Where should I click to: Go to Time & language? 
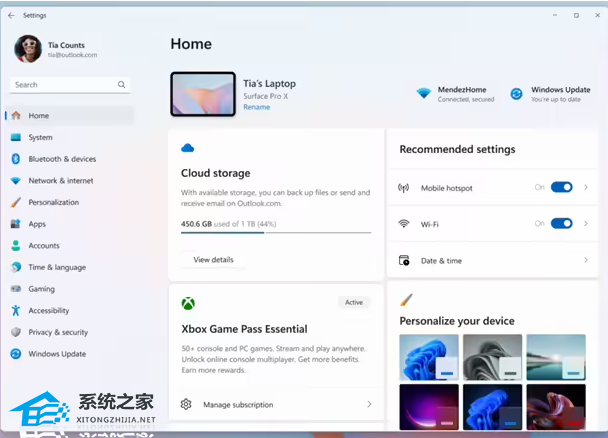tap(70, 267)
